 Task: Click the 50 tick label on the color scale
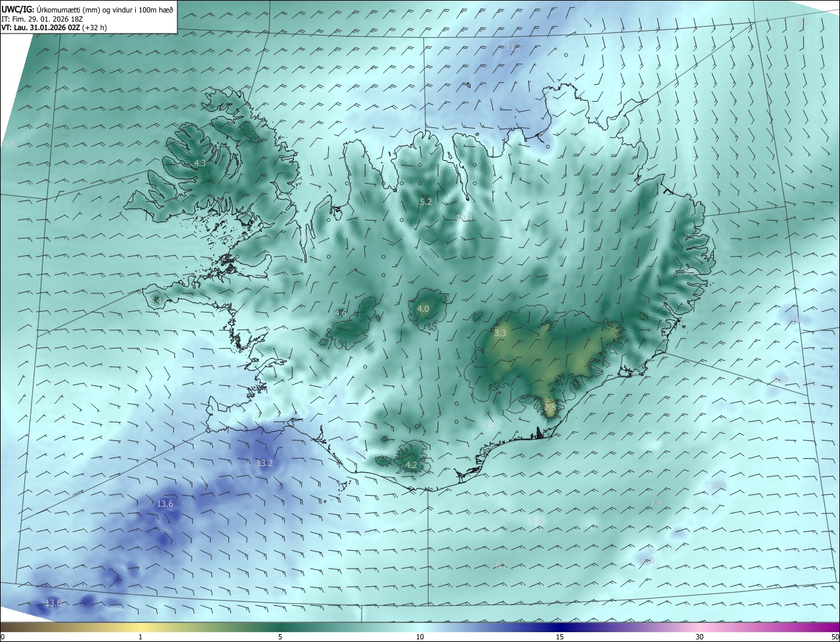(835, 637)
